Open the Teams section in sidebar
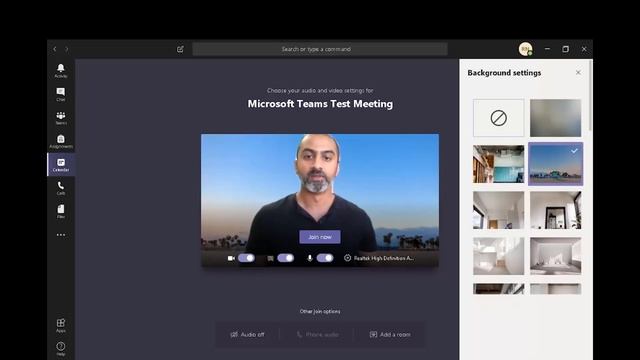Image resolution: width=640 pixels, height=360 pixels. pos(61,118)
